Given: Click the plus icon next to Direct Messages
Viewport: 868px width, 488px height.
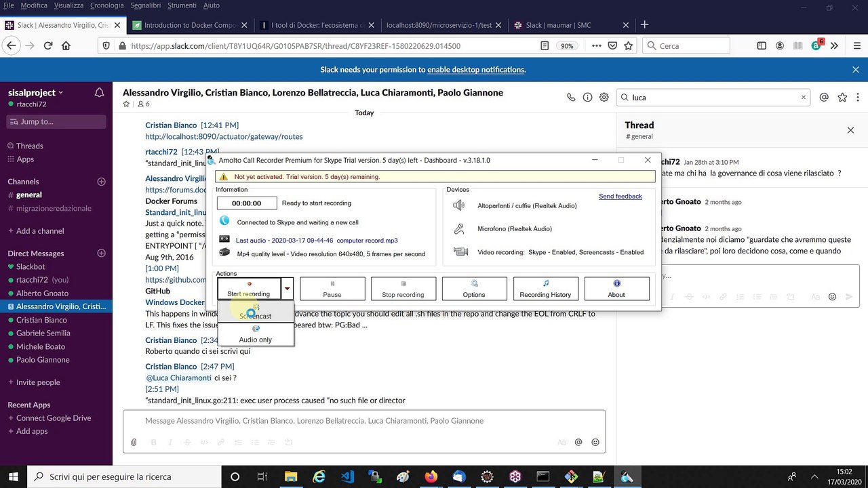Looking at the screenshot, I should coord(102,253).
